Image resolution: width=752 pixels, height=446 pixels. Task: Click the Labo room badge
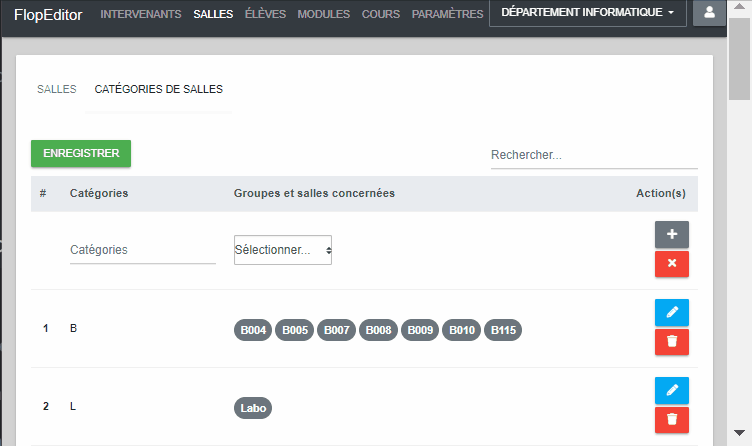[x=253, y=408]
